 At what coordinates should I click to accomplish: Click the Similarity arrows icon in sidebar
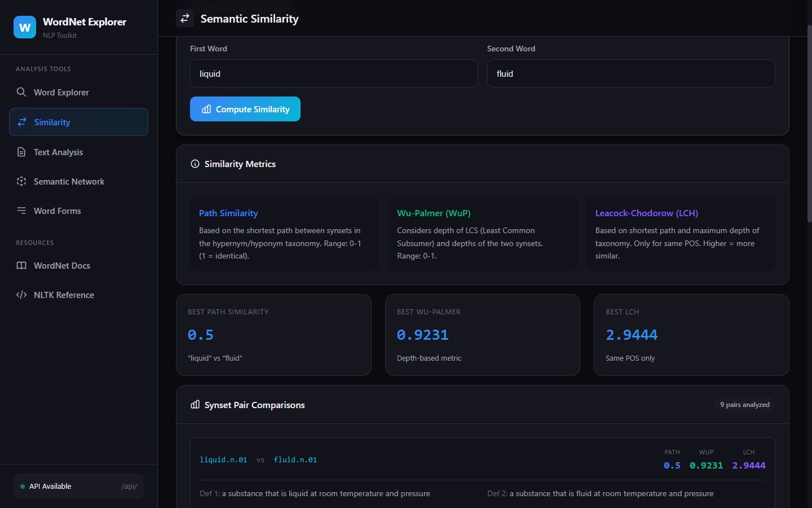(22, 122)
